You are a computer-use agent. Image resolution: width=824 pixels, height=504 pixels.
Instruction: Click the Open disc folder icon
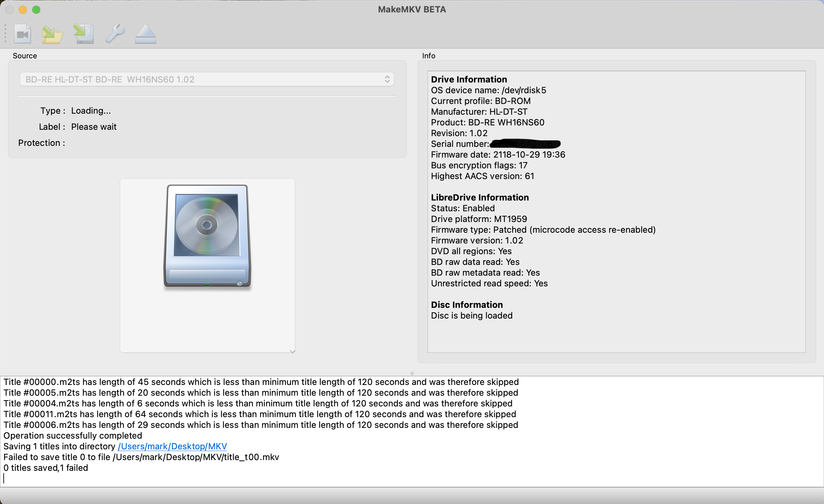click(x=52, y=34)
